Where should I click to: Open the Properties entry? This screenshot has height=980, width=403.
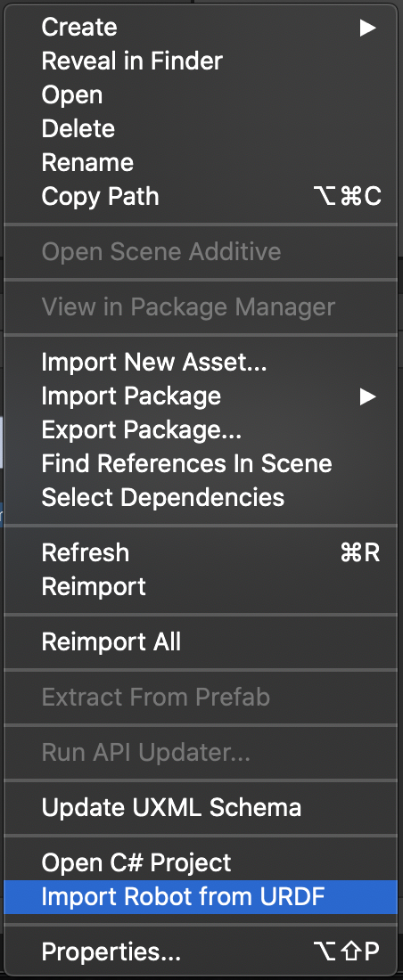(201, 951)
